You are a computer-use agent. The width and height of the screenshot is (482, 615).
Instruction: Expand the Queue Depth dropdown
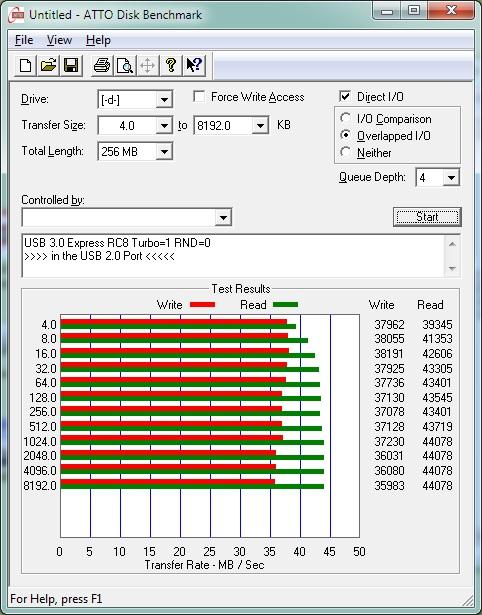pos(437,178)
